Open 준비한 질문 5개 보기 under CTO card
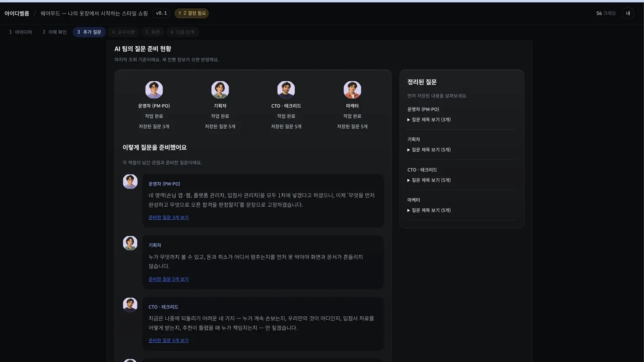The height and width of the screenshot is (362, 644). click(169, 341)
